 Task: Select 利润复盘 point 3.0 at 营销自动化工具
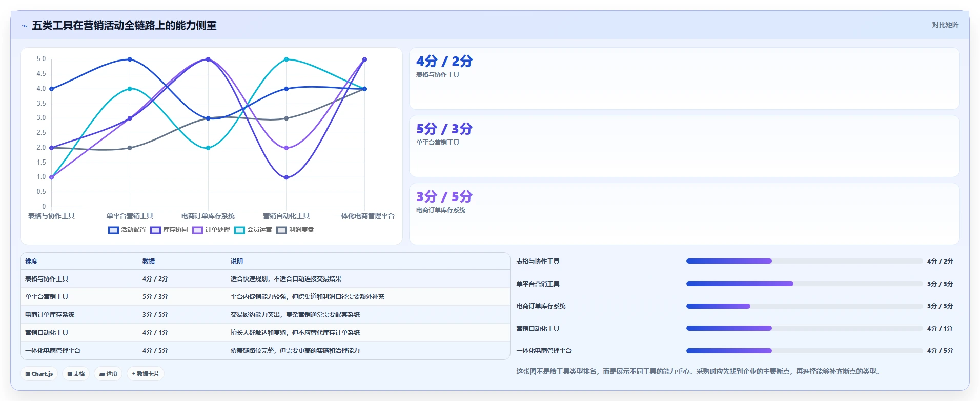[x=287, y=118]
